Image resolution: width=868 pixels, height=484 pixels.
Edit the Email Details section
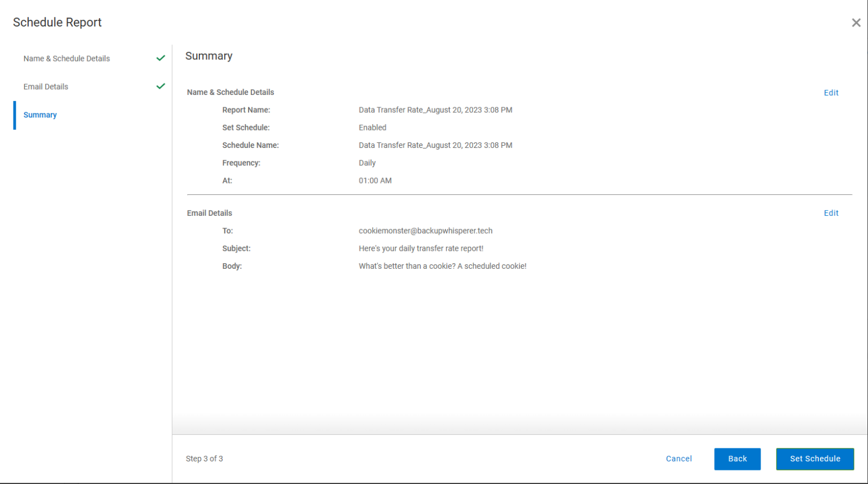(831, 213)
